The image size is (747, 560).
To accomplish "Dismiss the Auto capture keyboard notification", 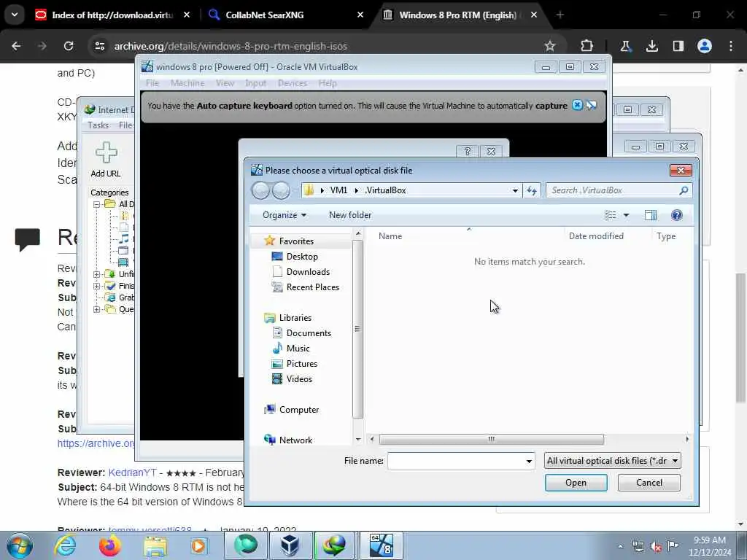I will pyautogui.click(x=577, y=105).
